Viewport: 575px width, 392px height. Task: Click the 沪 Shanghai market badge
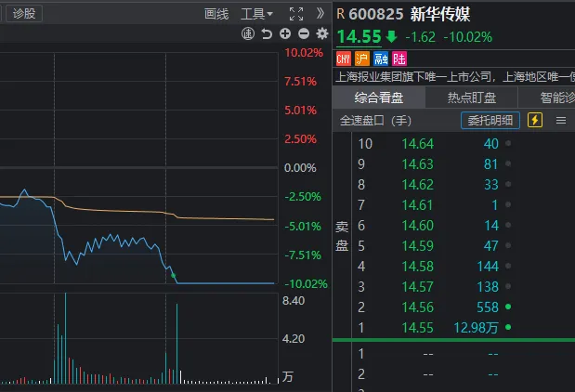(362, 59)
